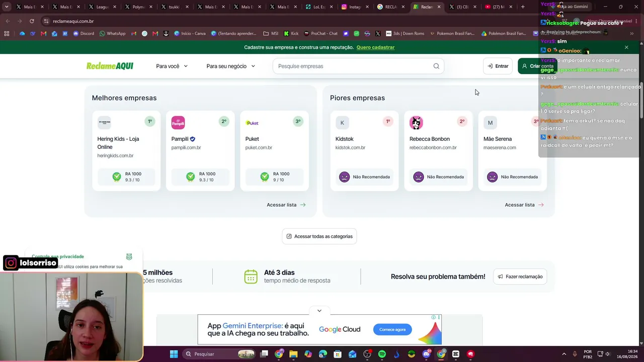Screen dimensions: 644x362
Task: Go back with the browser back arrow
Action: [8, 21]
